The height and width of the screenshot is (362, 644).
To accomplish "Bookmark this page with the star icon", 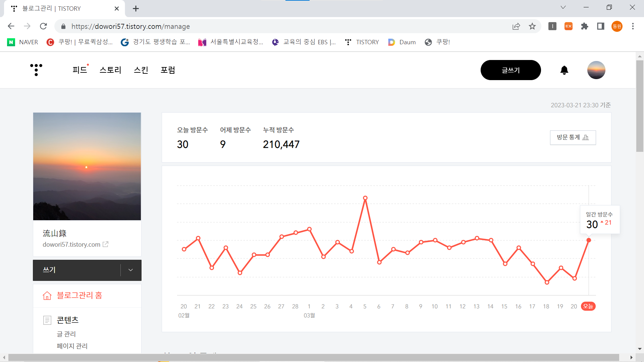I will point(532,26).
